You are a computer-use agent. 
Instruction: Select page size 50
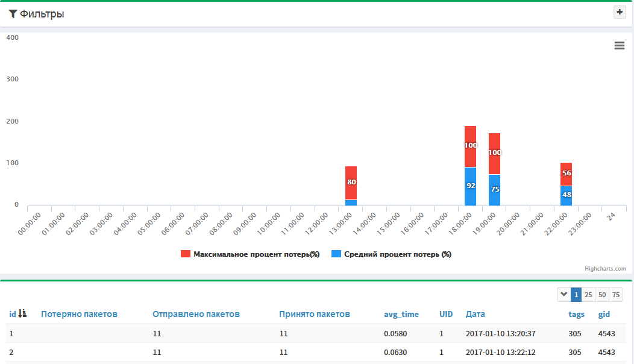click(602, 295)
